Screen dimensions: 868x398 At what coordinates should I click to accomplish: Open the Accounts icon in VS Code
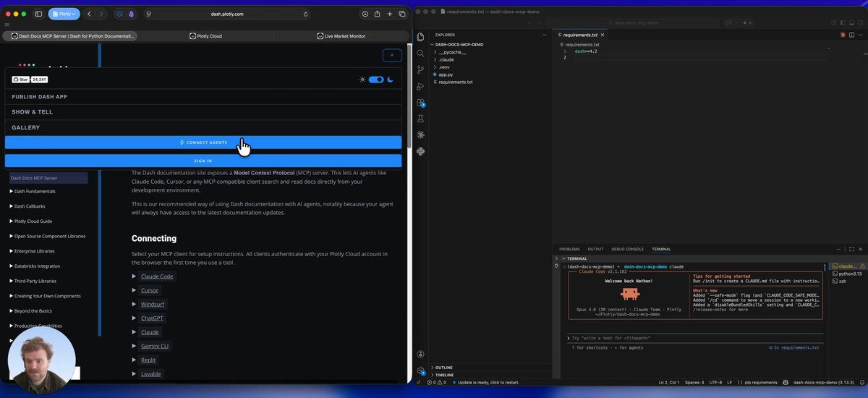[x=420, y=354]
